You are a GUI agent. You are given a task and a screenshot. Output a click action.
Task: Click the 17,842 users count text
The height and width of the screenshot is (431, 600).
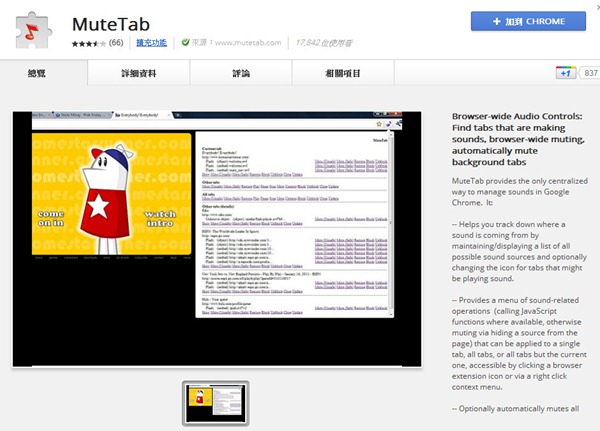pyautogui.click(x=324, y=43)
